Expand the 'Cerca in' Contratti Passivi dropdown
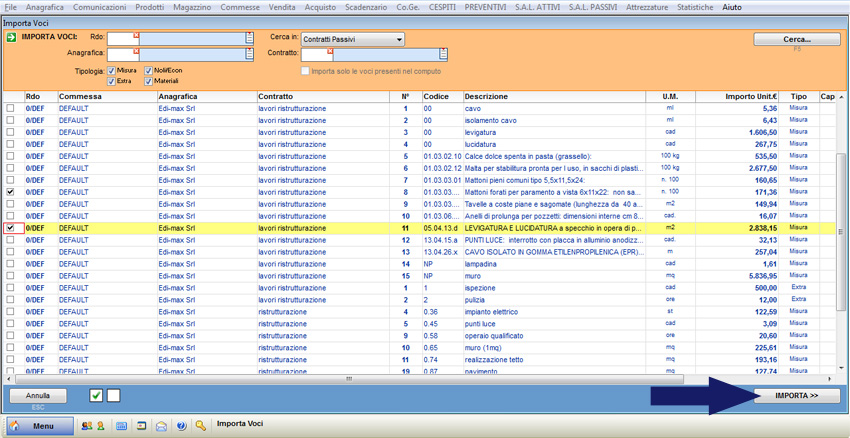This screenshot has height=438, width=850. pyautogui.click(x=399, y=40)
